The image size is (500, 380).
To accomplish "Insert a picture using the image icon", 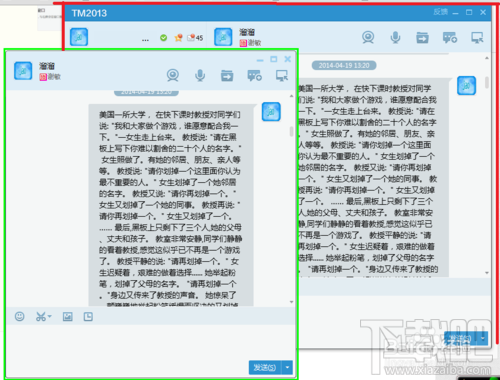I will coord(68,316).
